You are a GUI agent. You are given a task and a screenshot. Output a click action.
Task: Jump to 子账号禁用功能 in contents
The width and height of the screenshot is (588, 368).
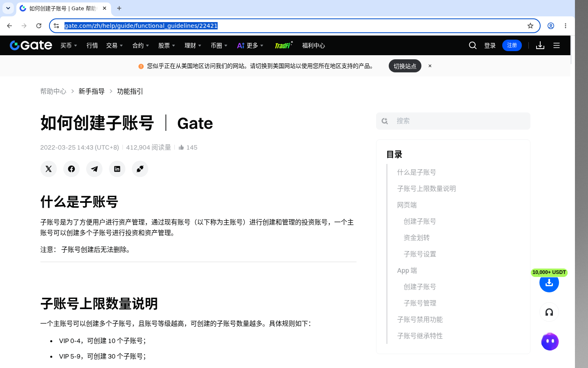420,319
